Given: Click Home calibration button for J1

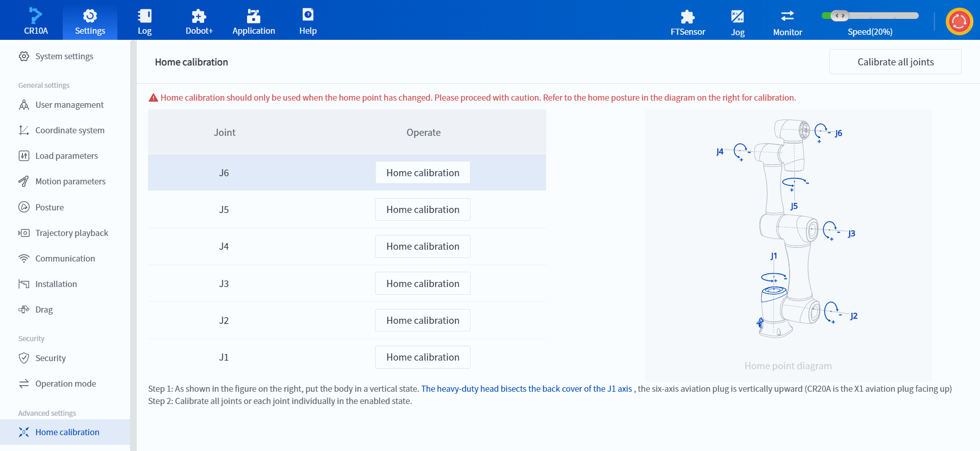Looking at the screenshot, I should coord(422,357).
